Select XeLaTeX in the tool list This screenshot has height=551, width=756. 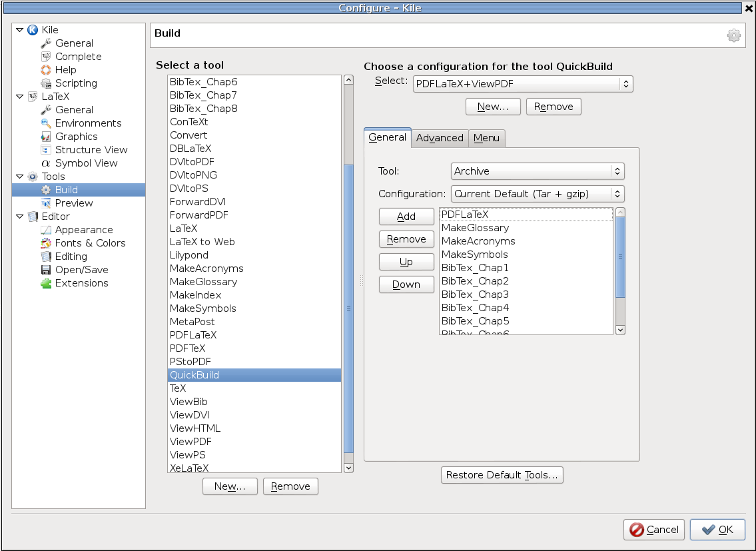[254, 468]
